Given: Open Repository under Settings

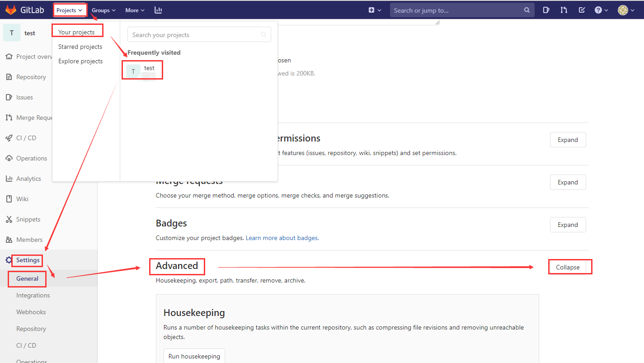Looking at the screenshot, I should pos(31,329).
